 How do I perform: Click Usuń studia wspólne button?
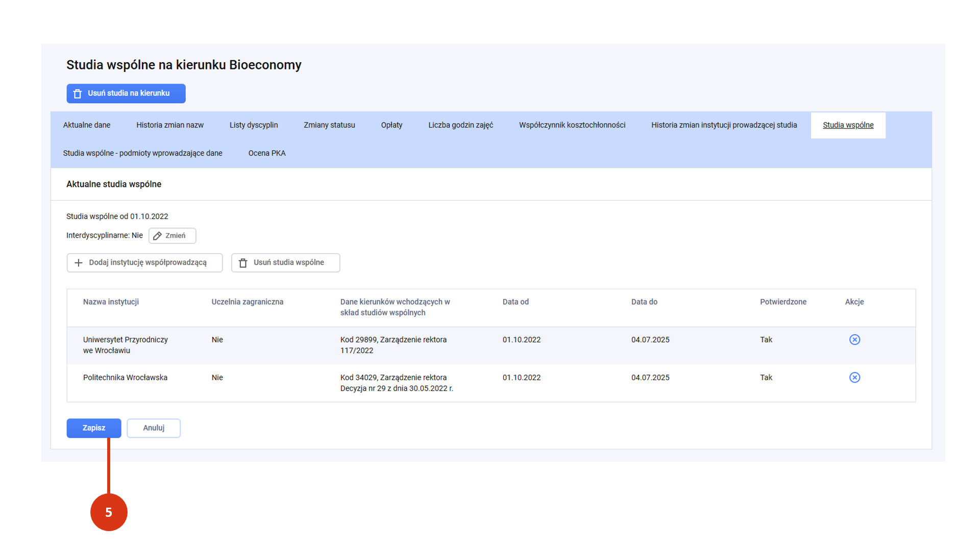(285, 263)
